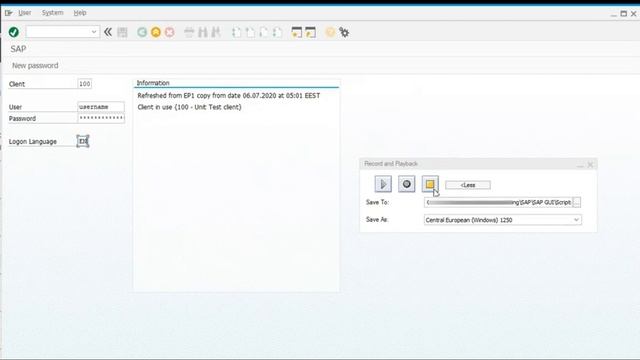Click the Last Page icon
Image resolution: width=640 pixels, height=360 pixels.
(278, 32)
